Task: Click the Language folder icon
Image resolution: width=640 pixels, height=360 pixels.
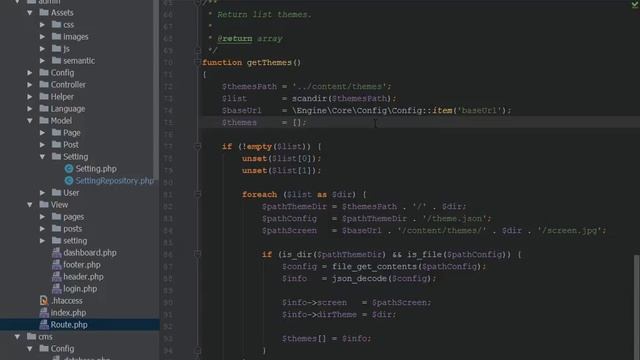Action: coord(44,109)
